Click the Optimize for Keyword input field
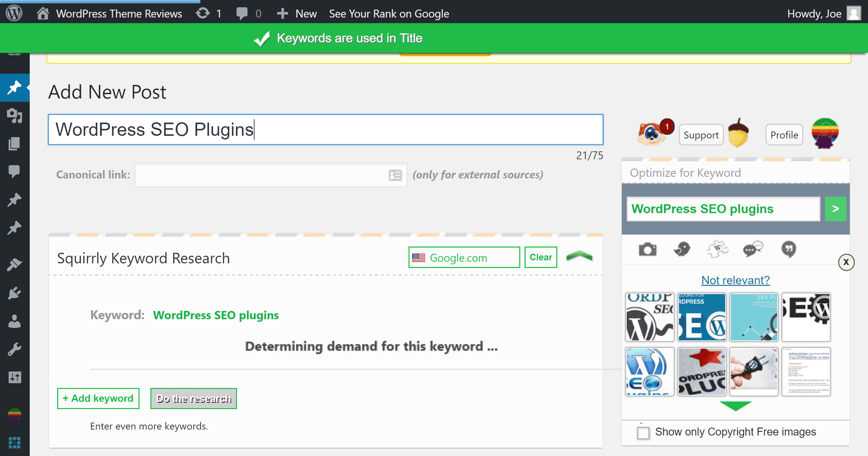The width and height of the screenshot is (868, 456). 723,209
